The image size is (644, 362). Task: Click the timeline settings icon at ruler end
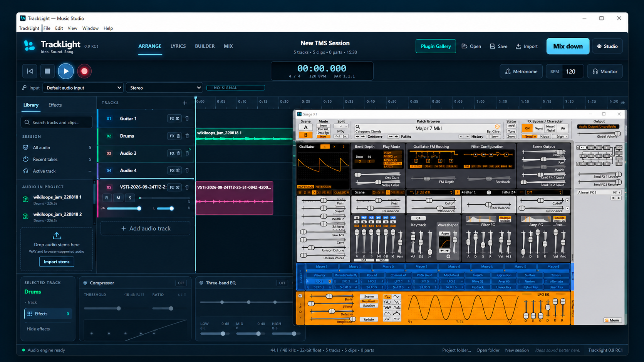pos(623,102)
